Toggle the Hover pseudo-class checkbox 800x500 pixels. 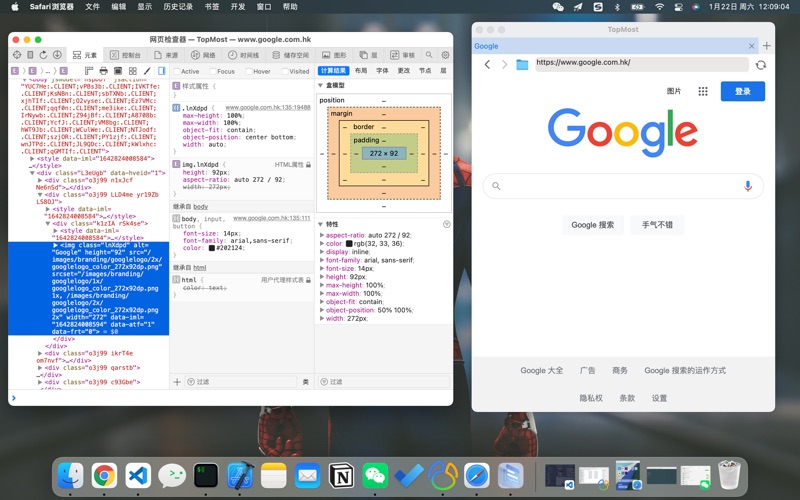tap(249, 72)
